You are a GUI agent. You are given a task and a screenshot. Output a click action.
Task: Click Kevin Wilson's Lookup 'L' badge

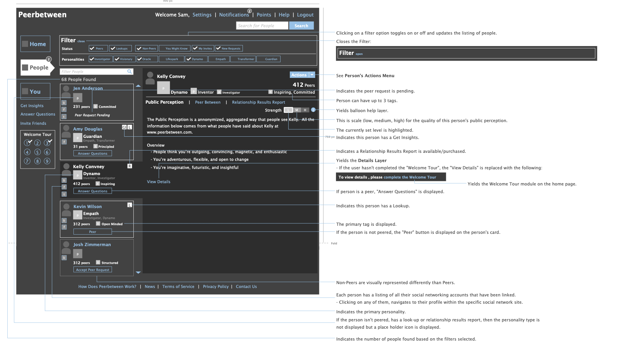click(x=130, y=205)
